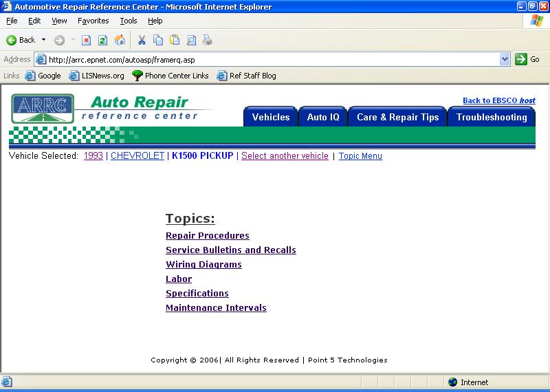
Task: Open the File menu
Action: [x=12, y=21]
